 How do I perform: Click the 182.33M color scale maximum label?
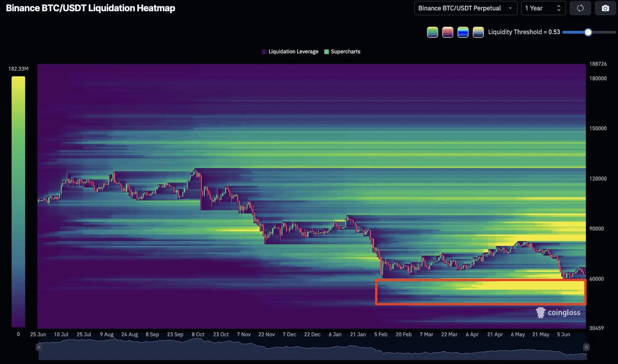pos(18,69)
